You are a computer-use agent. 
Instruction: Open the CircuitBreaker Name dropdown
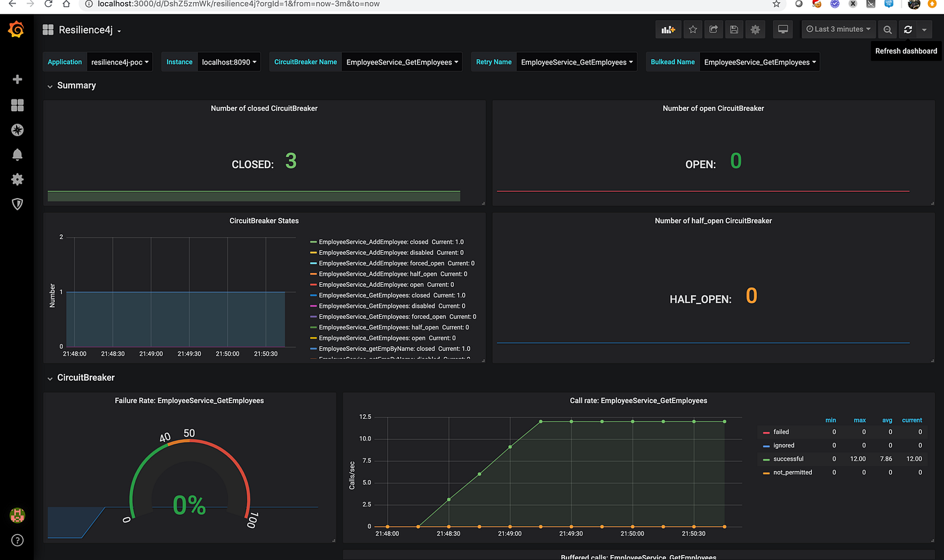402,62
